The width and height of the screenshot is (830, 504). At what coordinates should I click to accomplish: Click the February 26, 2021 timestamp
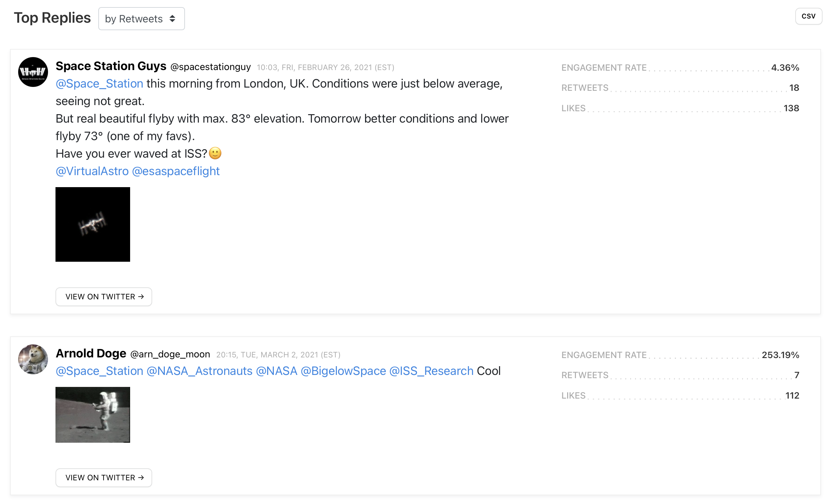click(325, 67)
